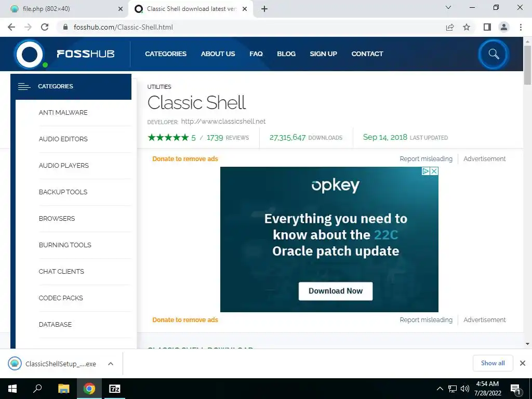
Task: Open the site search magnifier icon
Action: [494, 54]
